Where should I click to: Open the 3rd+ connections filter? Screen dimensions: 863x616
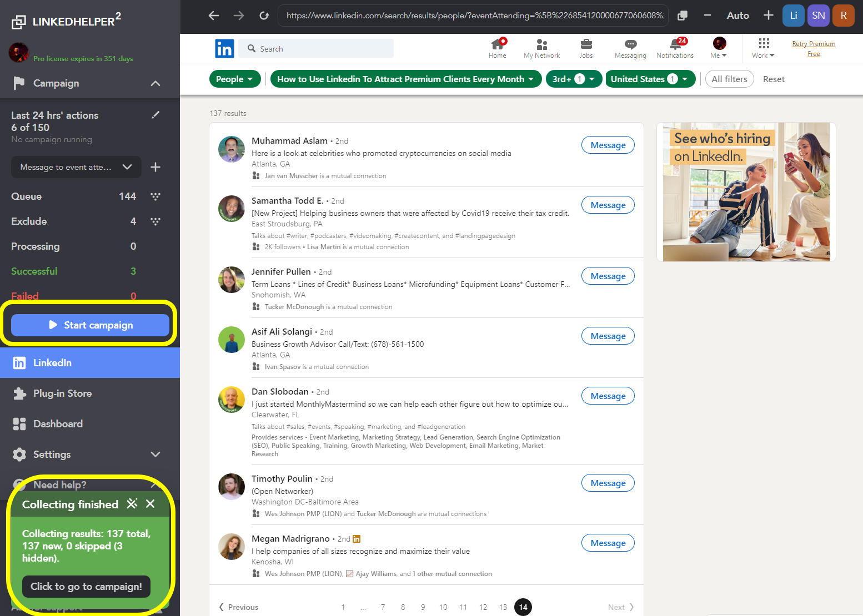click(x=574, y=79)
